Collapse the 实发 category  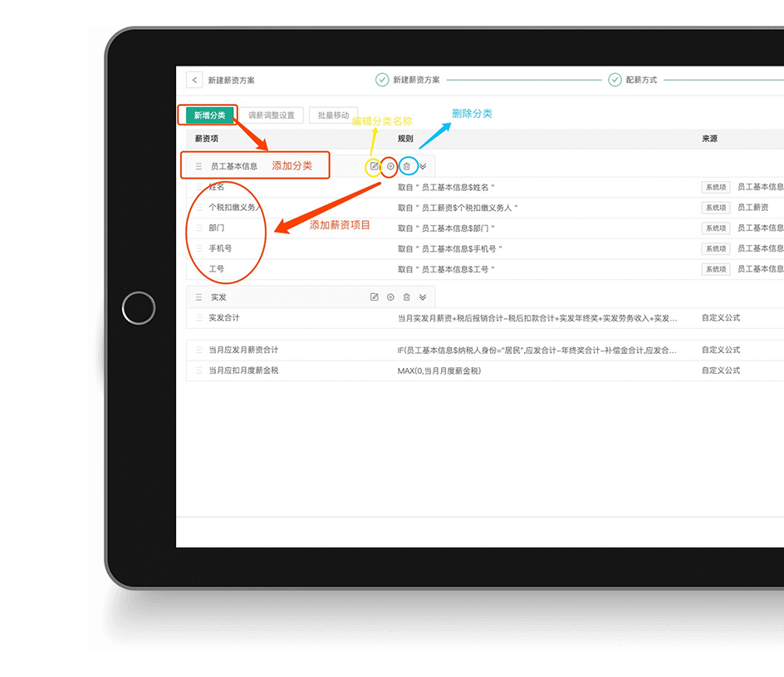[x=423, y=297]
